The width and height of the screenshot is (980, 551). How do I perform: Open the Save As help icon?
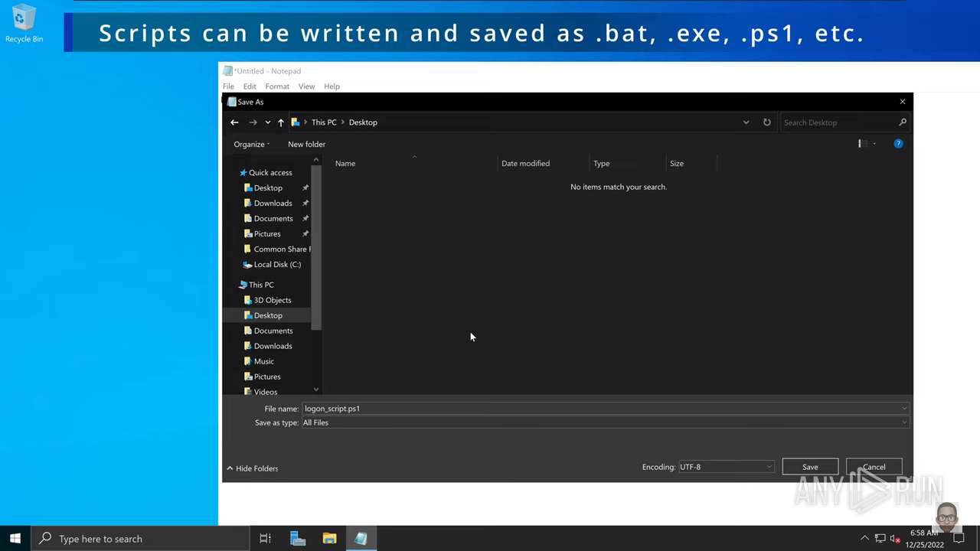[898, 144]
